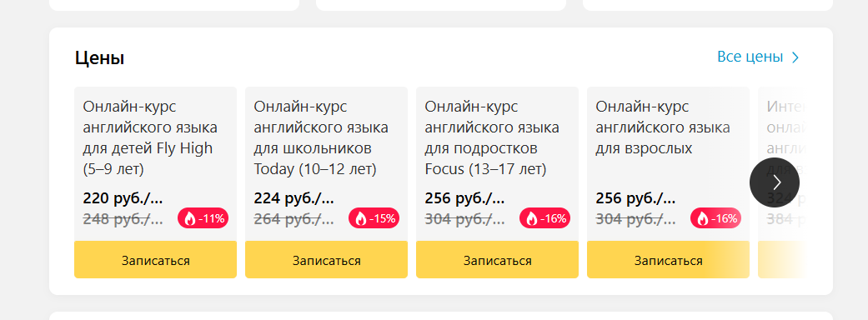868x320 pixels.
Task: Open the Focus (13–17 лет) course title
Action: tap(492, 137)
